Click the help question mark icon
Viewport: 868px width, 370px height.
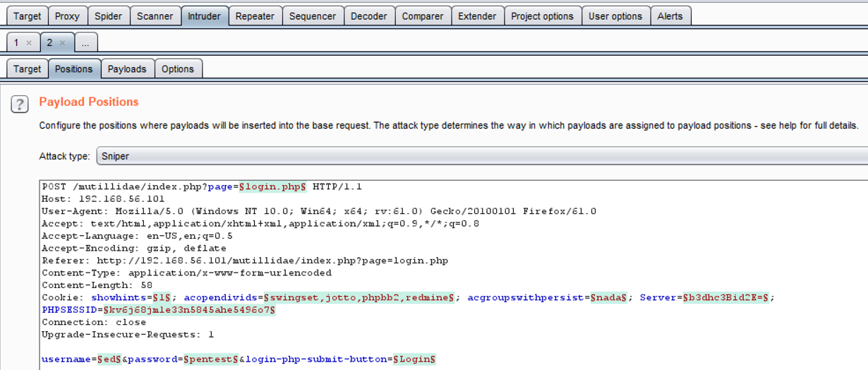20,104
